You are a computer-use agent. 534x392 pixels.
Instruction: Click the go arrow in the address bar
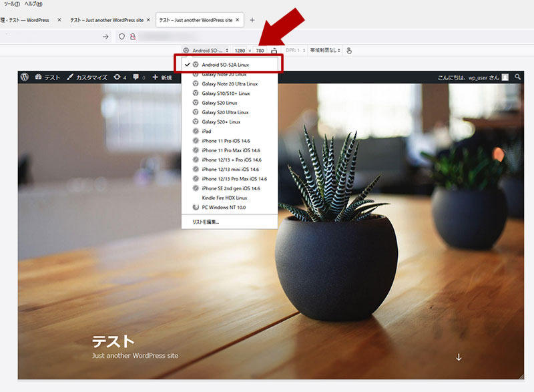pyautogui.click(x=105, y=37)
